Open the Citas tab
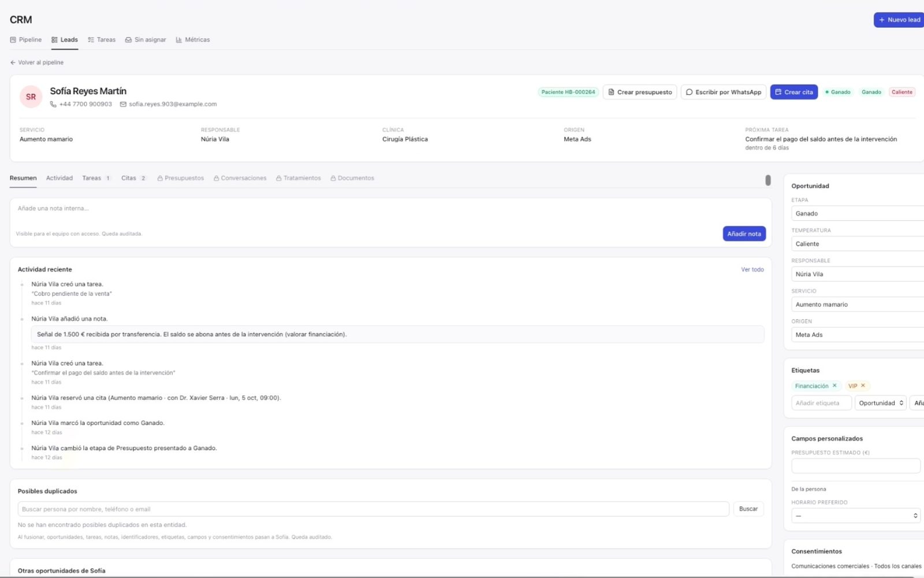The height and width of the screenshot is (578, 924). coord(134,178)
